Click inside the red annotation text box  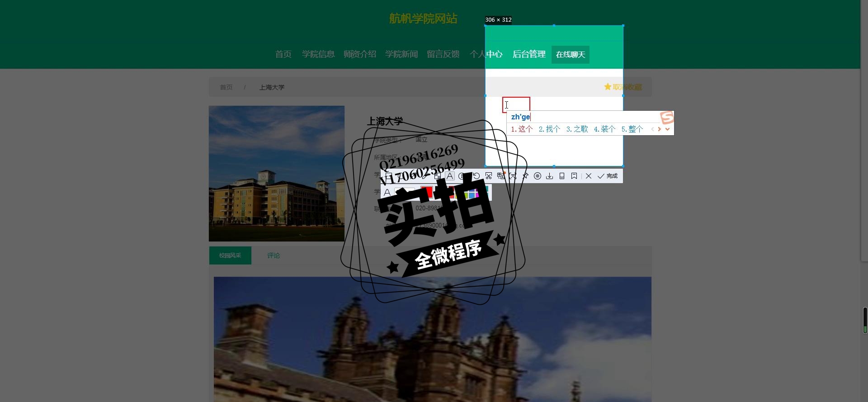pyautogui.click(x=516, y=105)
